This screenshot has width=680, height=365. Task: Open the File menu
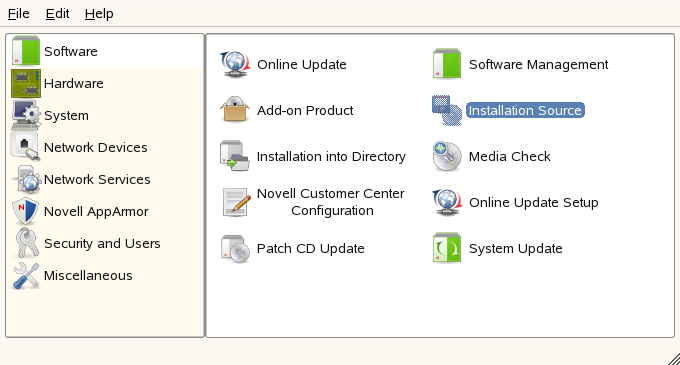[x=19, y=14]
